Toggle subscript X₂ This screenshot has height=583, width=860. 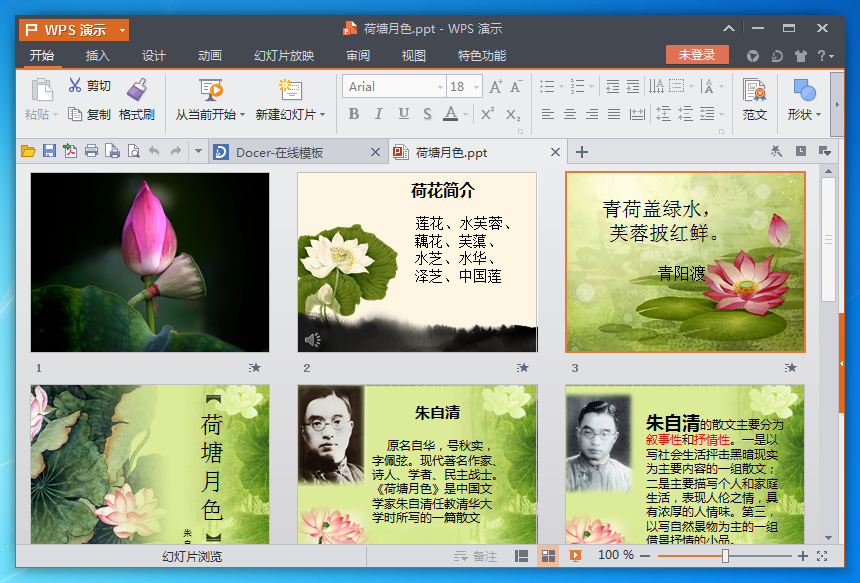pyautogui.click(x=513, y=114)
